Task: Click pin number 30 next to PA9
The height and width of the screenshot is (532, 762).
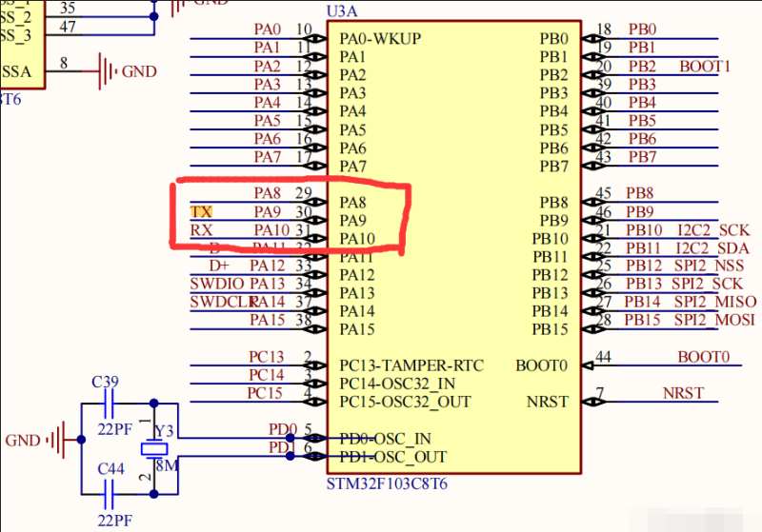Action: click(x=304, y=211)
